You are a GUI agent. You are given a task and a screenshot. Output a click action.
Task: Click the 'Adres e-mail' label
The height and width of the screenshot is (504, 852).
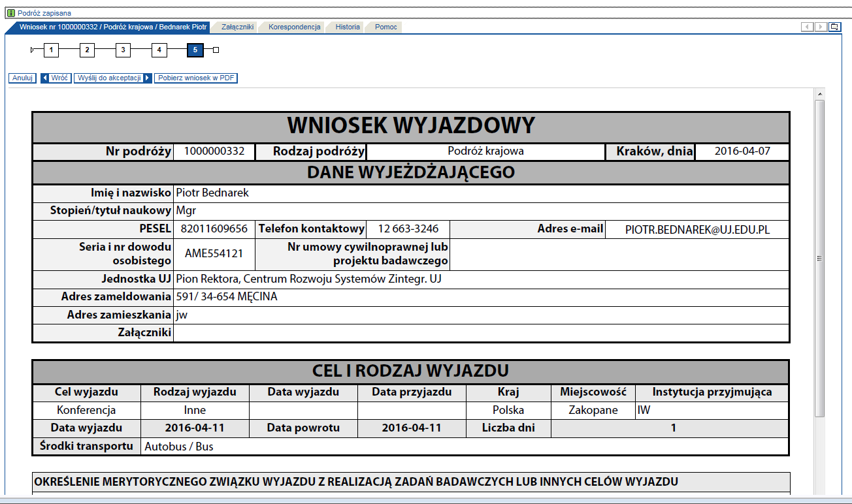pos(570,228)
